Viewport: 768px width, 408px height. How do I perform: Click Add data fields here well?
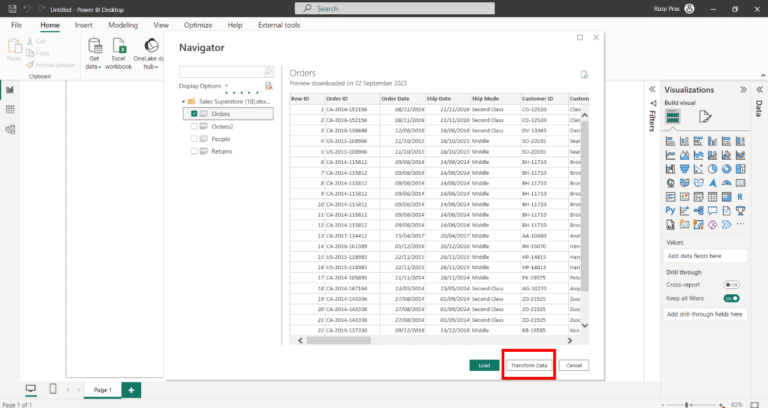pos(705,256)
